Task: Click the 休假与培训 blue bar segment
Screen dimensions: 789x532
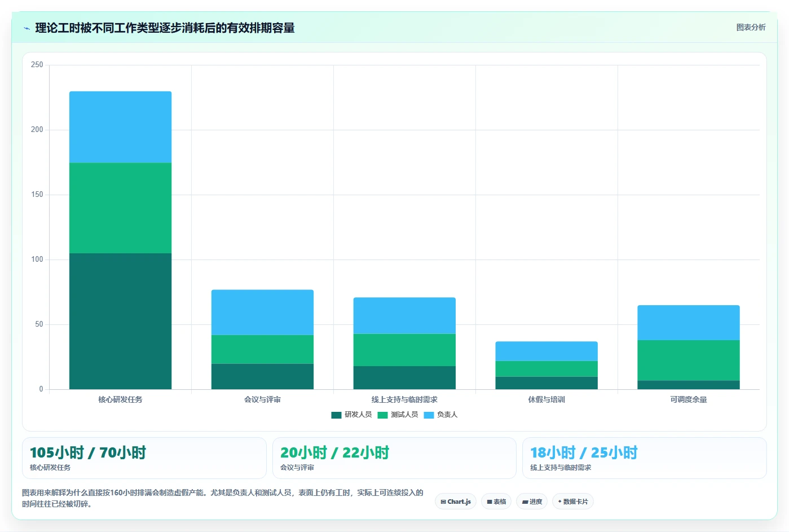Action: (546, 351)
